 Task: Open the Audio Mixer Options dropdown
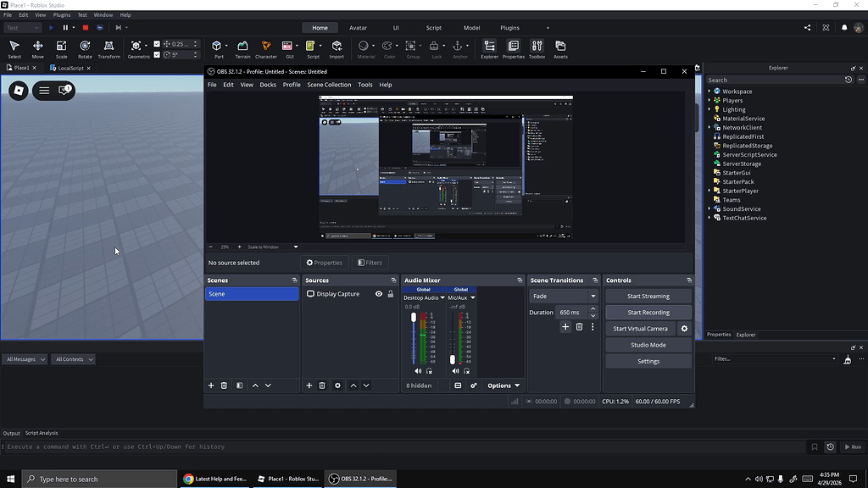pyautogui.click(x=504, y=385)
